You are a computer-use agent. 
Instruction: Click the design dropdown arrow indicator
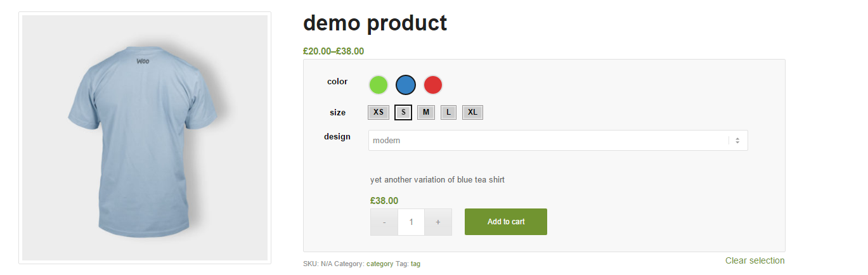coord(737,141)
